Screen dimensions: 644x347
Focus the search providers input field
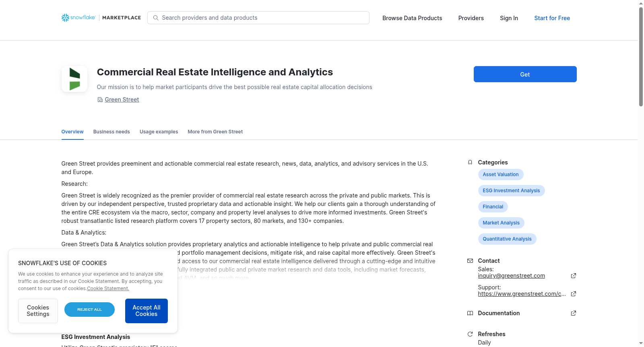coord(258,18)
